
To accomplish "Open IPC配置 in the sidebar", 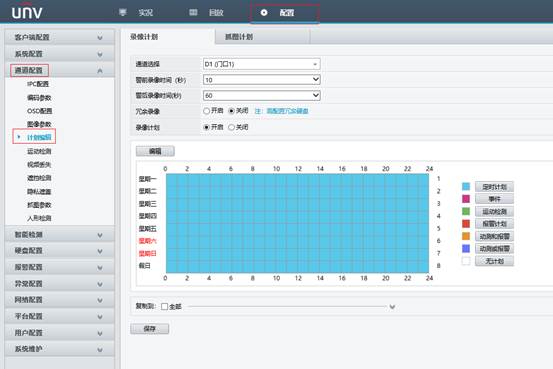I will click(38, 84).
